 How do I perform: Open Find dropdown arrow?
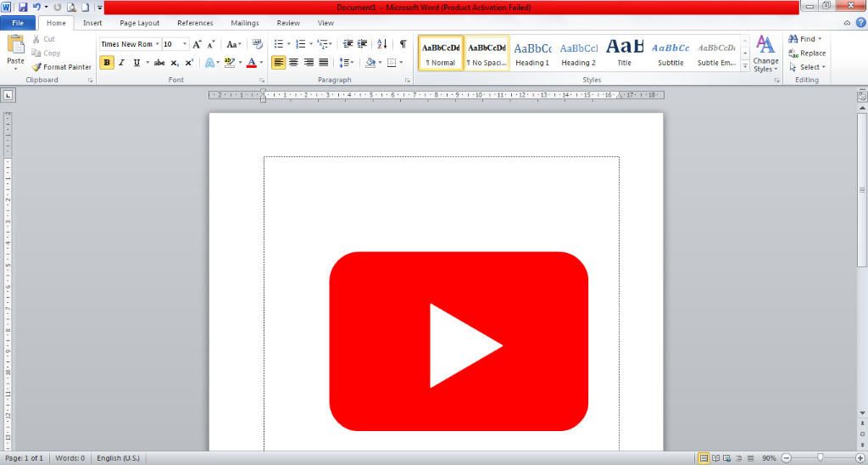pyautogui.click(x=820, y=39)
